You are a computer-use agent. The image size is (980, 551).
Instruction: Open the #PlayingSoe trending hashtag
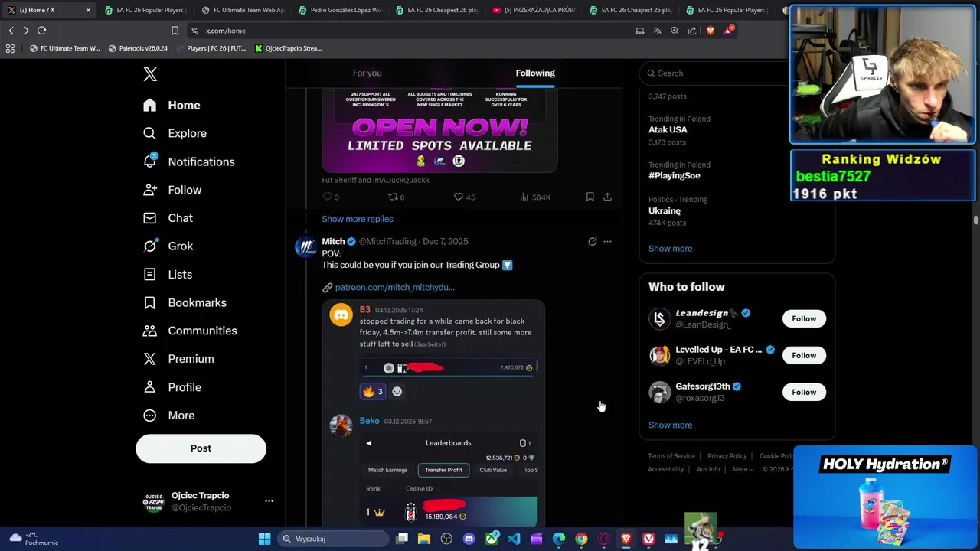click(x=675, y=176)
